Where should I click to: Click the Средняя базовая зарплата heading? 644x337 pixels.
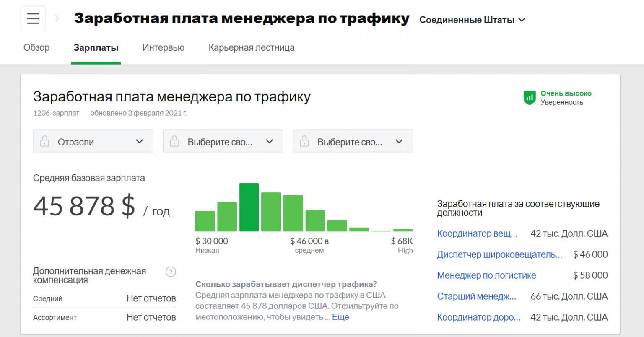coord(89,178)
